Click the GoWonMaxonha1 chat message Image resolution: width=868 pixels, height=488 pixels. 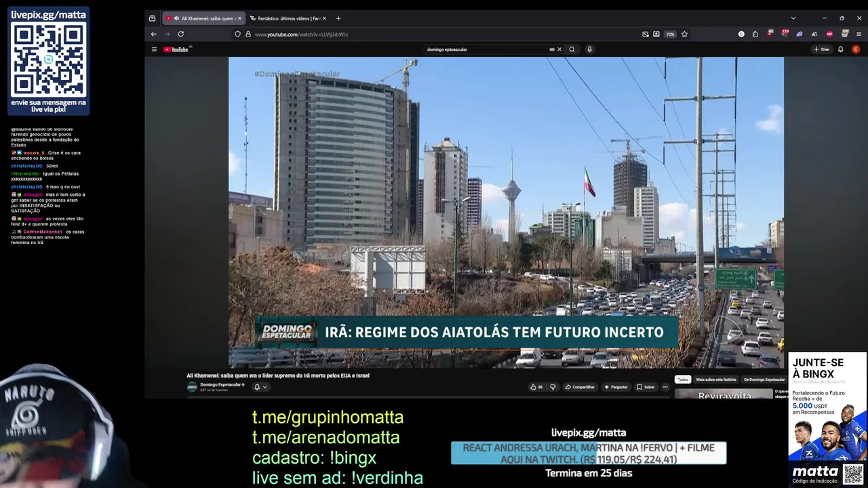click(47, 237)
